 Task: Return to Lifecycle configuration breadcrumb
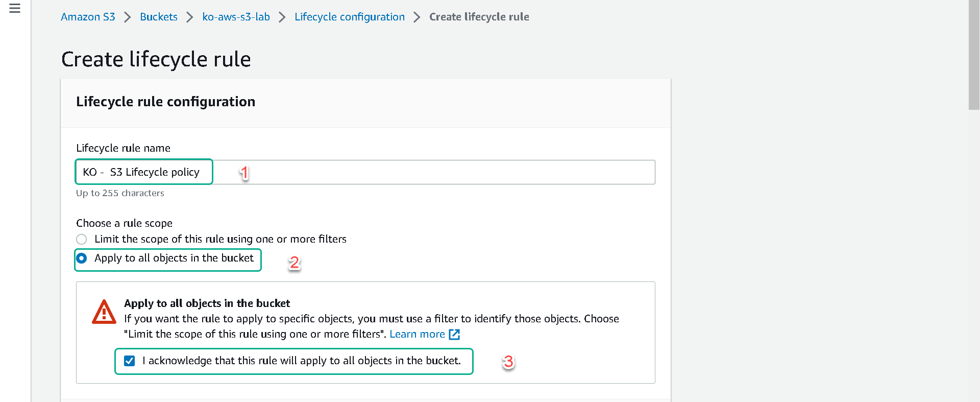[350, 17]
